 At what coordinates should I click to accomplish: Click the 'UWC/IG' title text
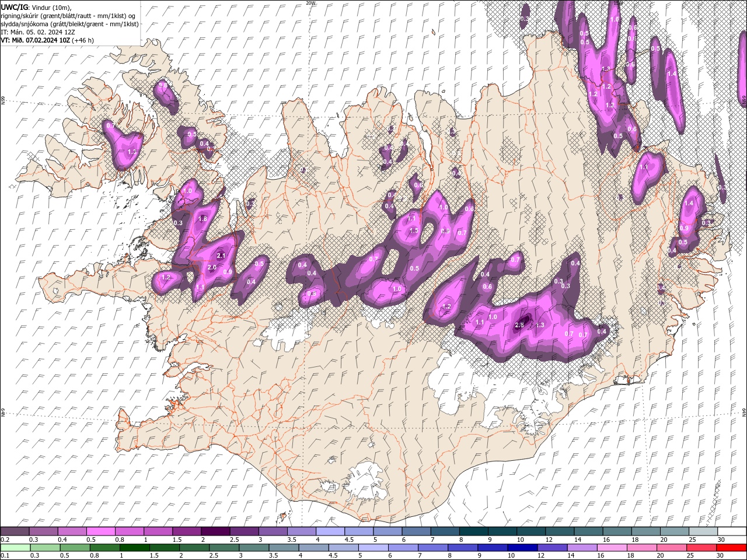13,6
